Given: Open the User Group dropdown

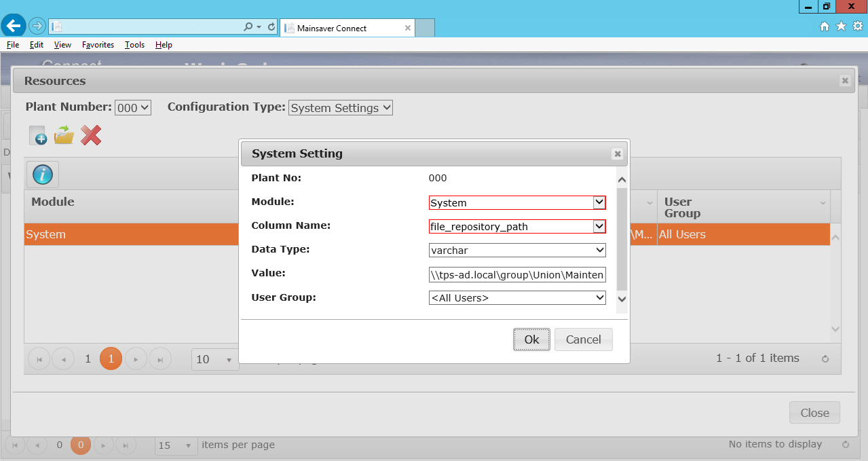Looking at the screenshot, I should click(599, 297).
